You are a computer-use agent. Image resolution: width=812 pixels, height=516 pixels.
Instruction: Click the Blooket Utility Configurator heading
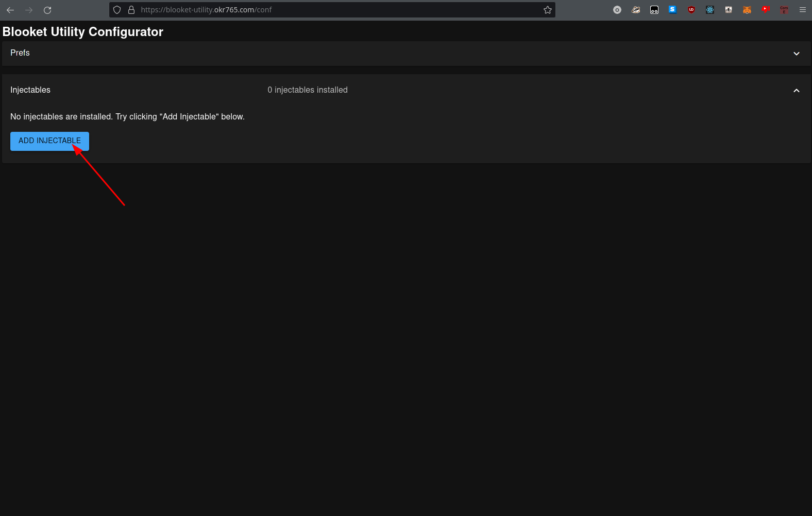83,32
